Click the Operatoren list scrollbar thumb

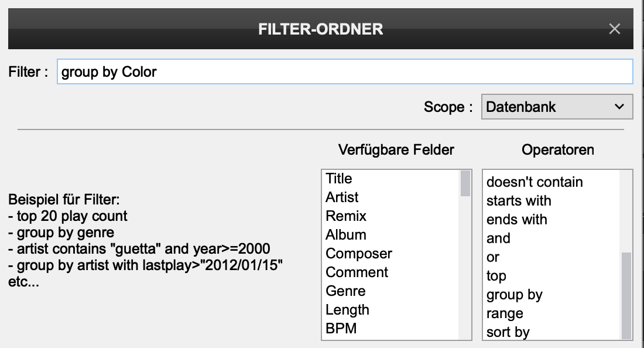626,295
